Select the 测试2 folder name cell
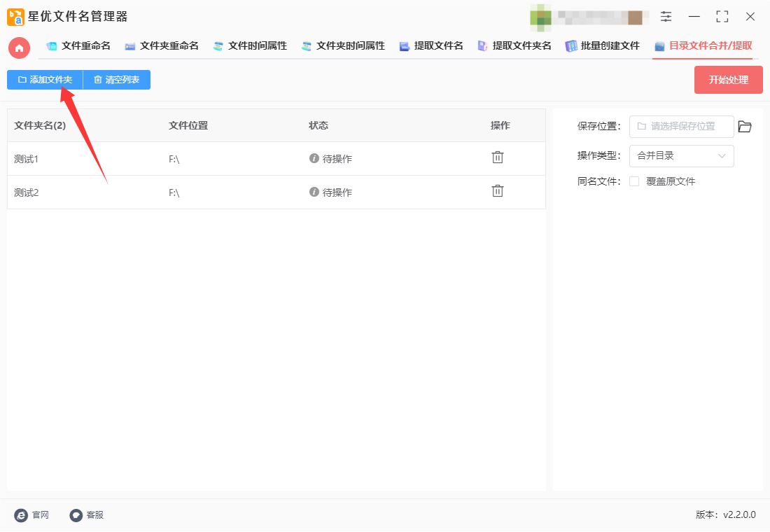770x532 pixels. pos(26,192)
